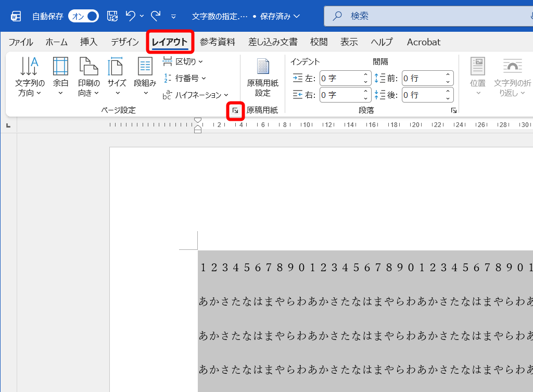This screenshot has width=533, height=392.
Task: Open the 文字列の方向 text direction menu
Action: pos(30,77)
